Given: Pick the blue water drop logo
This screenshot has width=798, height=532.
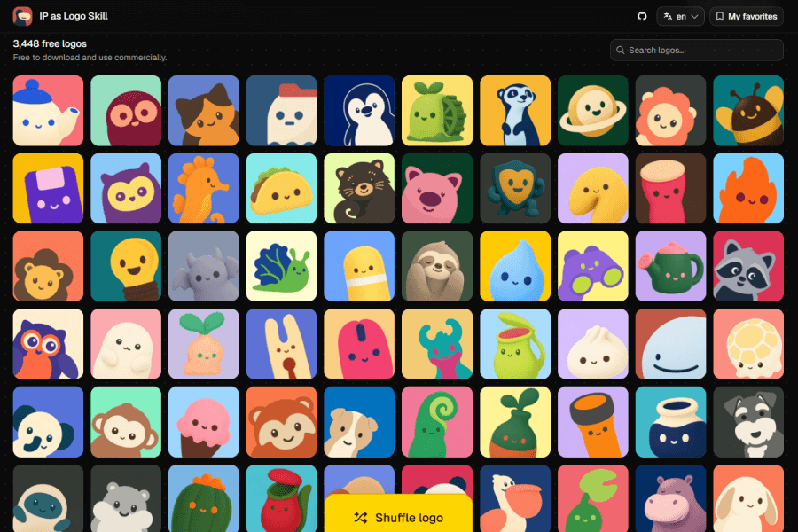Looking at the screenshot, I should (x=515, y=266).
